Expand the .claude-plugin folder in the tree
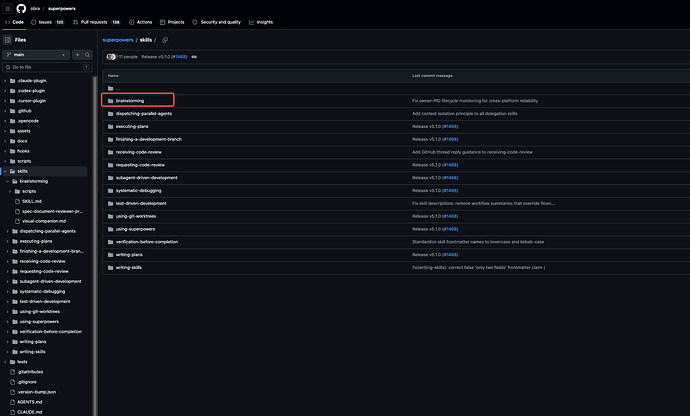Viewport: 690px width, 416px height. 5,81
